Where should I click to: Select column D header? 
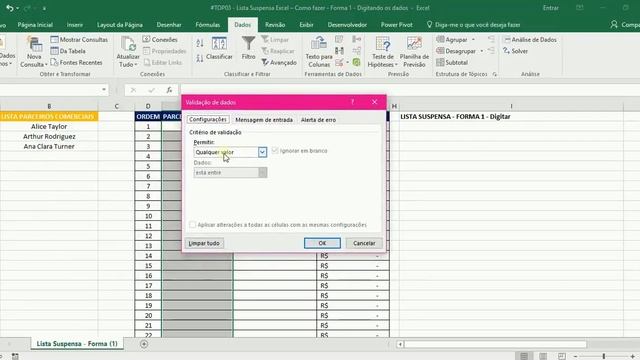[x=148, y=106]
